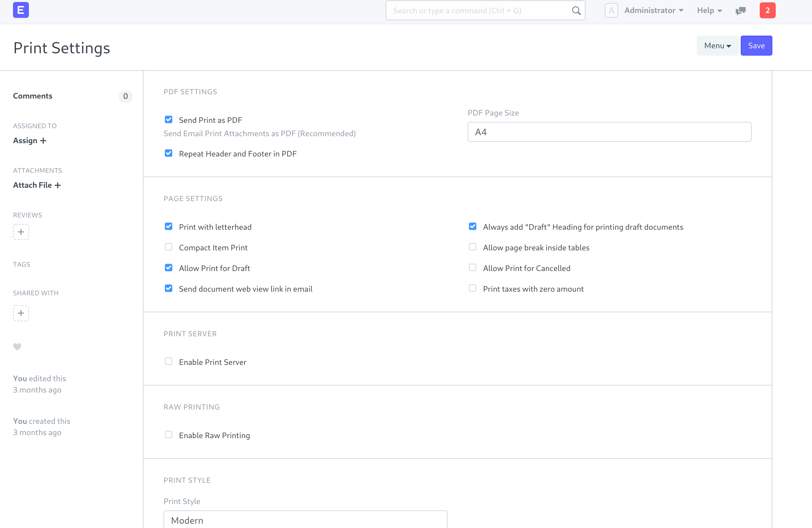Click the announcements bell icon
The height and width of the screenshot is (528, 812).
(741, 11)
